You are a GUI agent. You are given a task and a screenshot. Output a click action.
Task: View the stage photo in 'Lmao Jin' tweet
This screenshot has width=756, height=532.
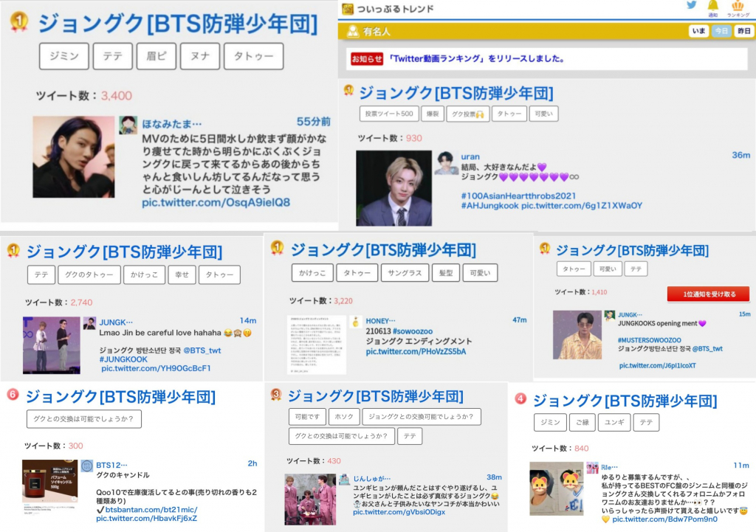tap(52, 345)
